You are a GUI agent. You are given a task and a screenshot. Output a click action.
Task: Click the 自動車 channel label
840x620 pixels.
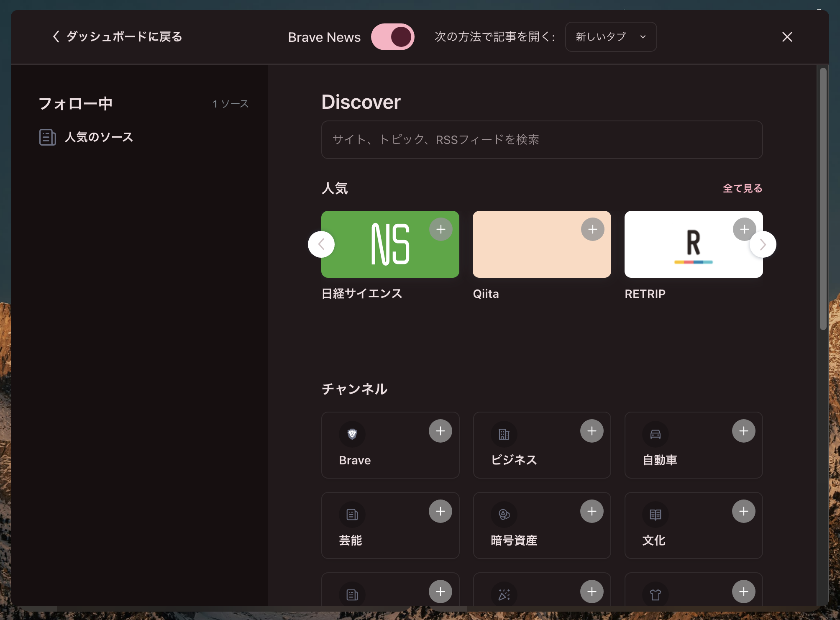pyautogui.click(x=660, y=460)
